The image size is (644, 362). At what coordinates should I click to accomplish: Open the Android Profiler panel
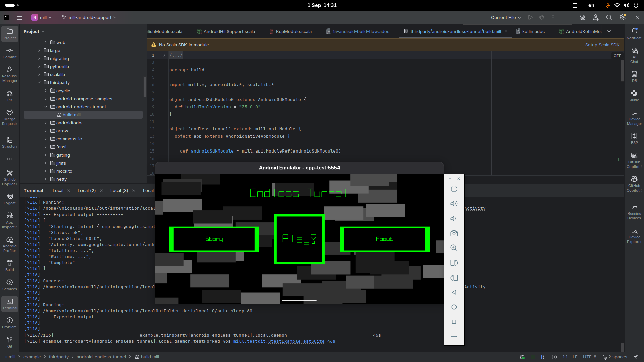tap(10, 244)
